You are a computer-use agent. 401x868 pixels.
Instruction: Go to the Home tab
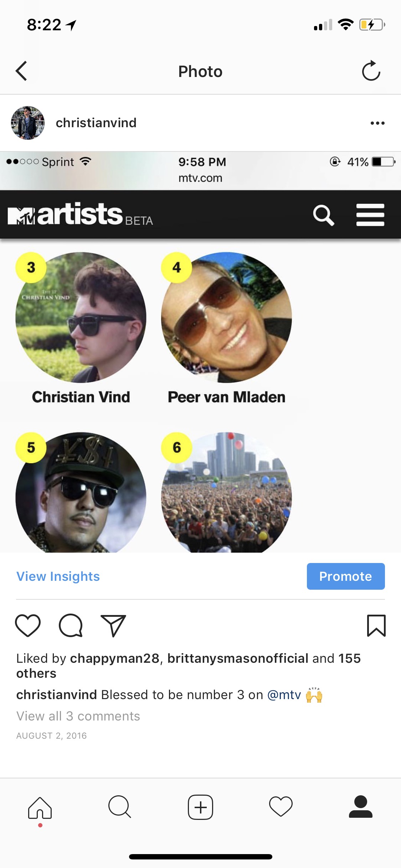pos(40,808)
